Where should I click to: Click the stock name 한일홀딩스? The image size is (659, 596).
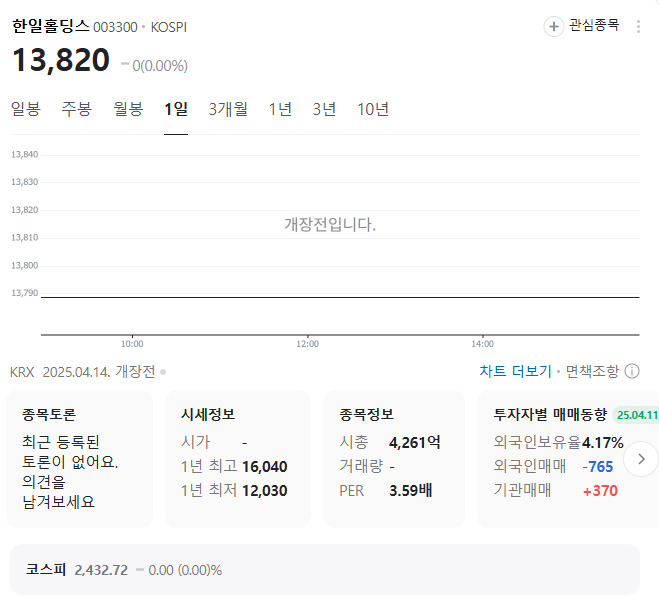point(50,26)
